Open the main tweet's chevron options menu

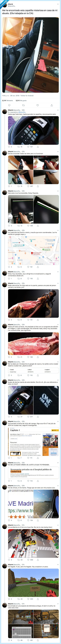click(58, 4)
